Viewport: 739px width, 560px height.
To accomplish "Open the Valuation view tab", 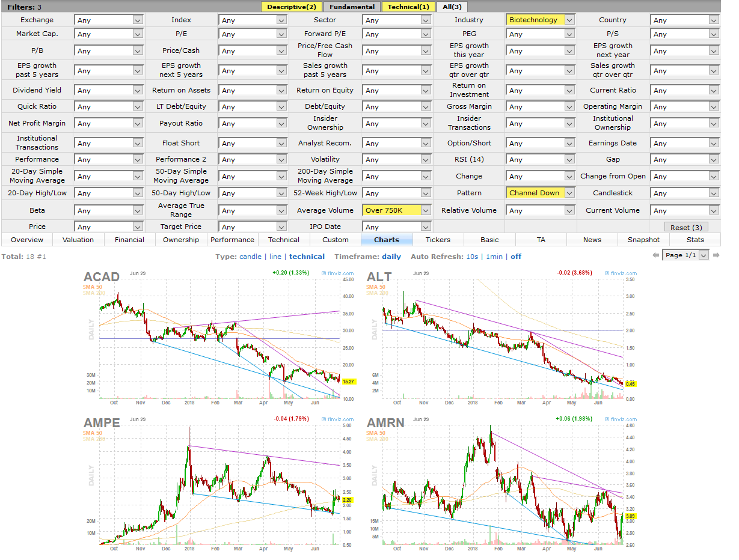I will click(78, 240).
